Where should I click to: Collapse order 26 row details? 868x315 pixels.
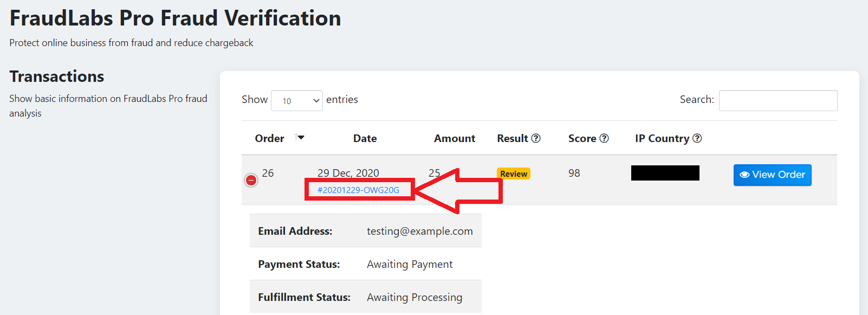[x=251, y=180]
